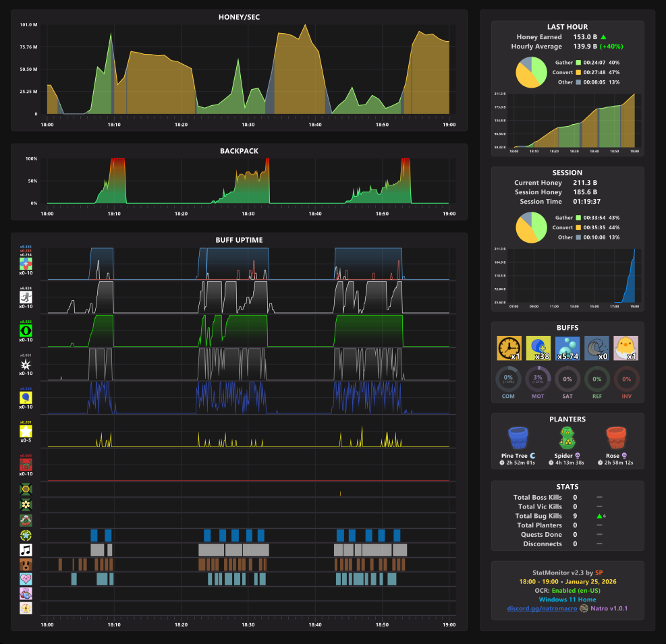Viewport: 666px width, 644px height.
Task: Click the blue Pine Tree planter icon
Action: pos(518,438)
